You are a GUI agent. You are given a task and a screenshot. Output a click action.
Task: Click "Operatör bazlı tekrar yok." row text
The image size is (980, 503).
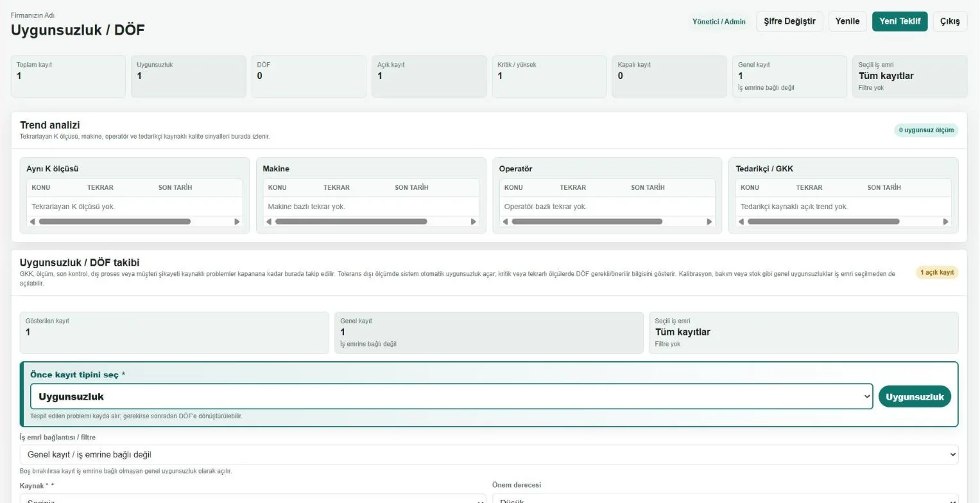pos(546,207)
